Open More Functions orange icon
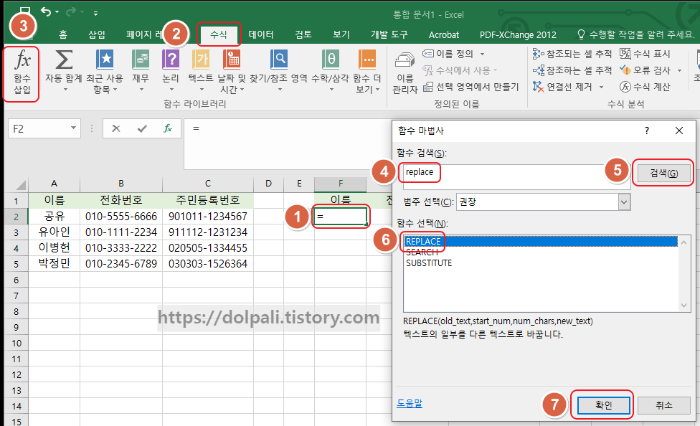The height and width of the screenshot is (426, 700). click(367, 71)
